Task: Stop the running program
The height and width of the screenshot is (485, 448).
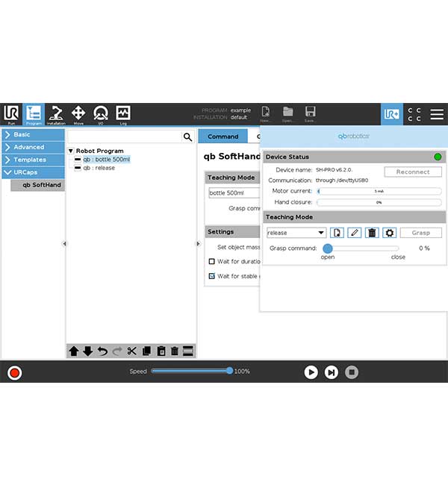Action: (x=352, y=372)
